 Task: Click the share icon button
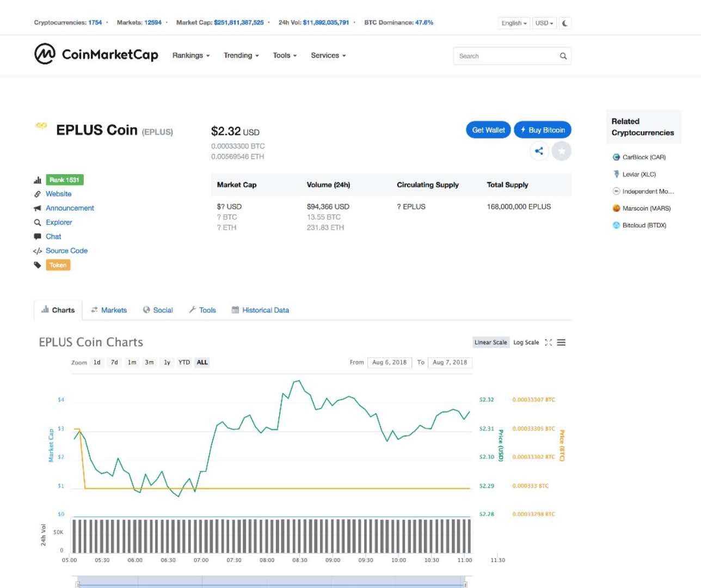point(539,151)
